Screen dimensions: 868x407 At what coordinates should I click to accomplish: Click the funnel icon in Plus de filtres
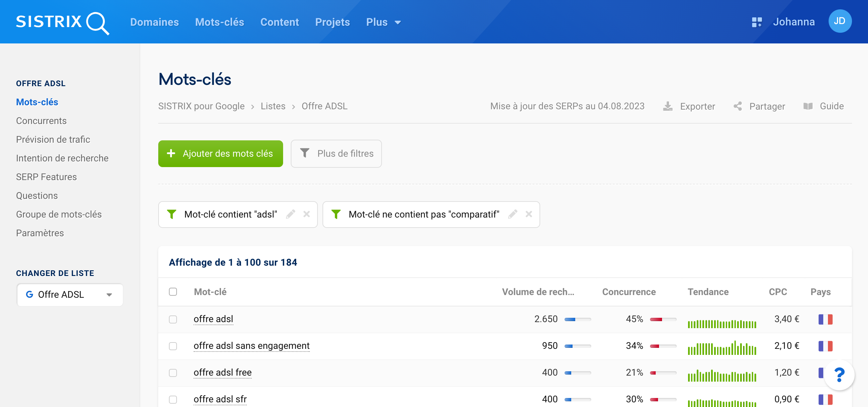304,153
